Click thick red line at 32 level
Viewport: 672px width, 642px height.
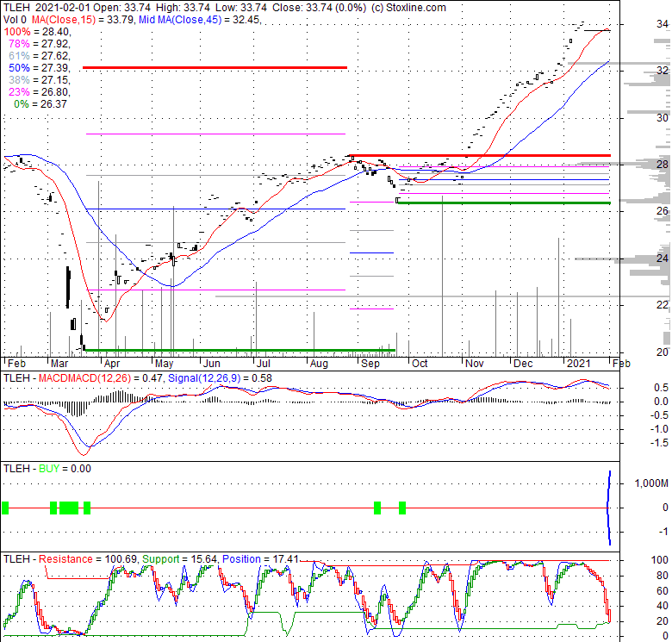215,68
